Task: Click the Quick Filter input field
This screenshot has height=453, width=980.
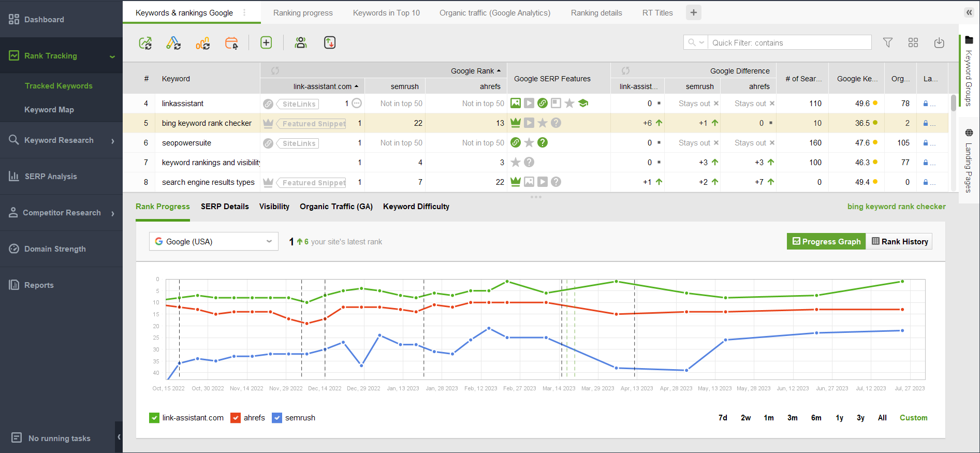Action: coord(789,42)
